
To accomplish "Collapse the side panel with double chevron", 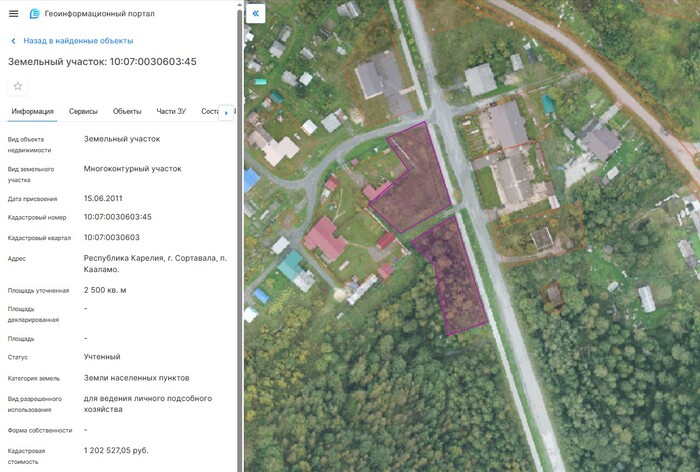I will (x=255, y=14).
